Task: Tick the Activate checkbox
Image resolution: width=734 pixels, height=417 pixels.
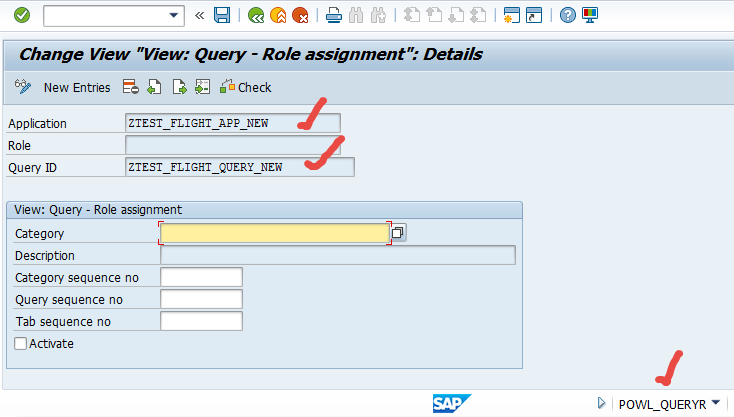Action: pyautogui.click(x=21, y=344)
